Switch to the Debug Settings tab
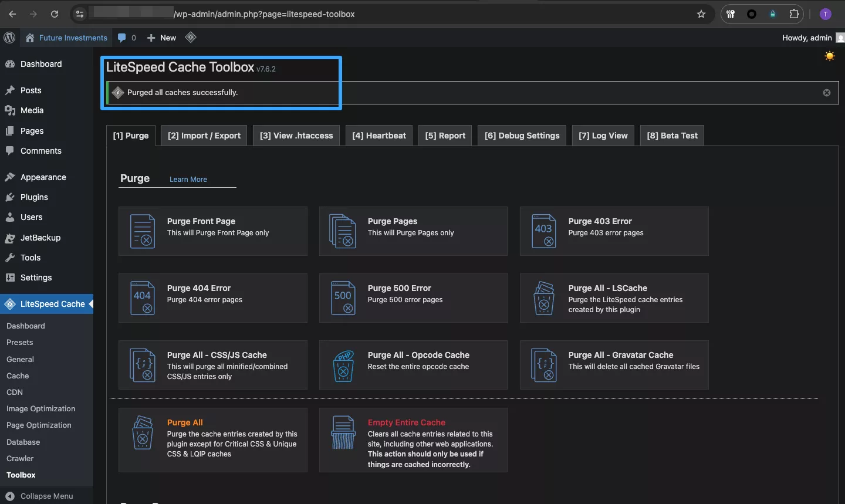This screenshot has height=504, width=845. tap(522, 136)
